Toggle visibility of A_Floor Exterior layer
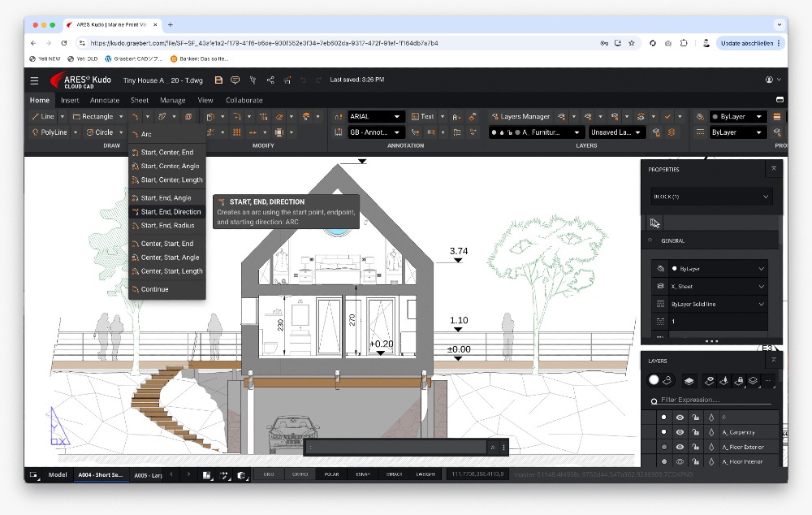This screenshot has height=515, width=812. 680,447
